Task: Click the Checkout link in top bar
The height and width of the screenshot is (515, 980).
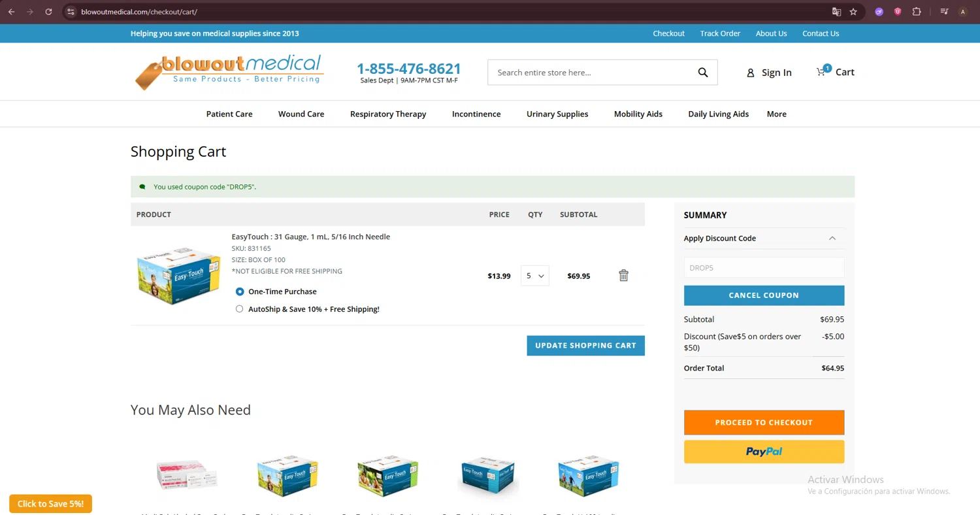Action: pos(668,33)
